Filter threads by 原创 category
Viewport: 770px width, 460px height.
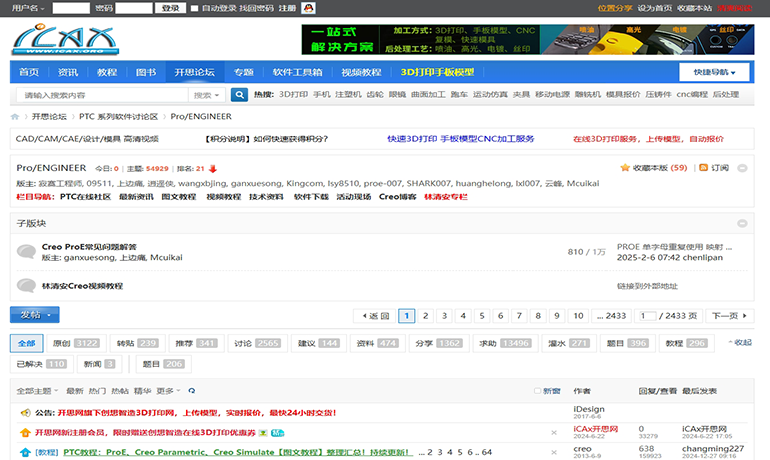click(x=76, y=343)
